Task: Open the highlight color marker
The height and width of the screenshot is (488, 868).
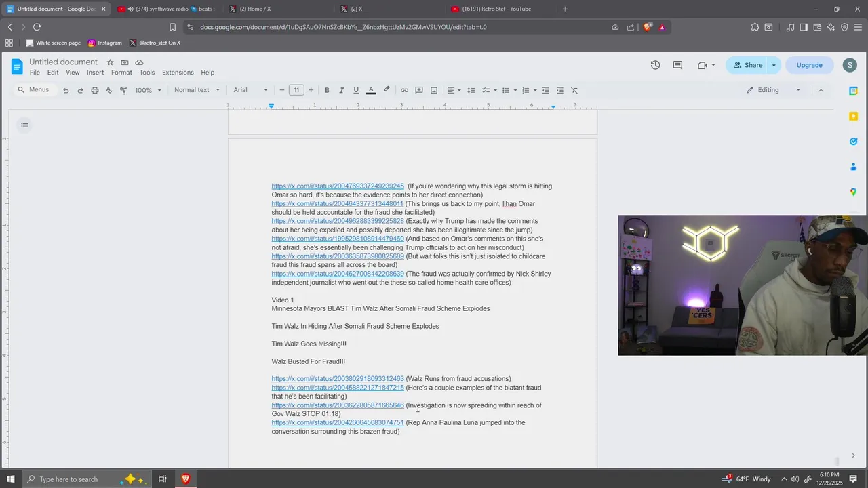Action: tap(387, 90)
